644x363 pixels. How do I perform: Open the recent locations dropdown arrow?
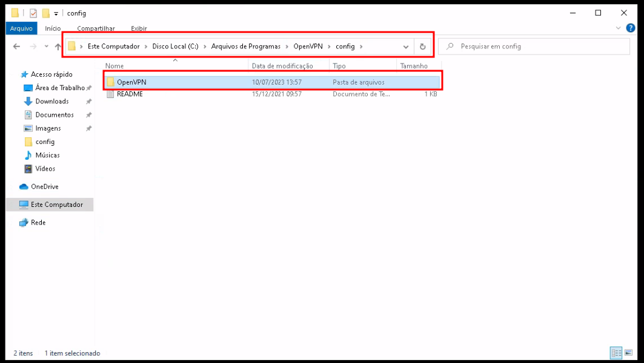tap(46, 47)
